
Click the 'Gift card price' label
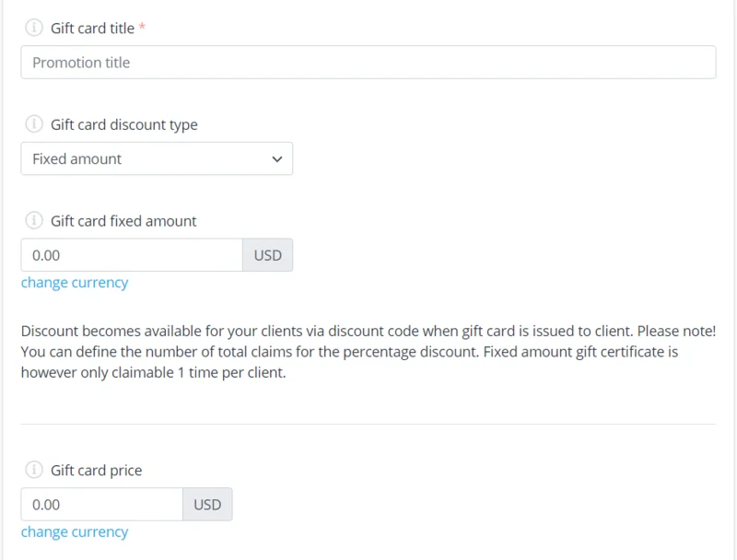96,471
